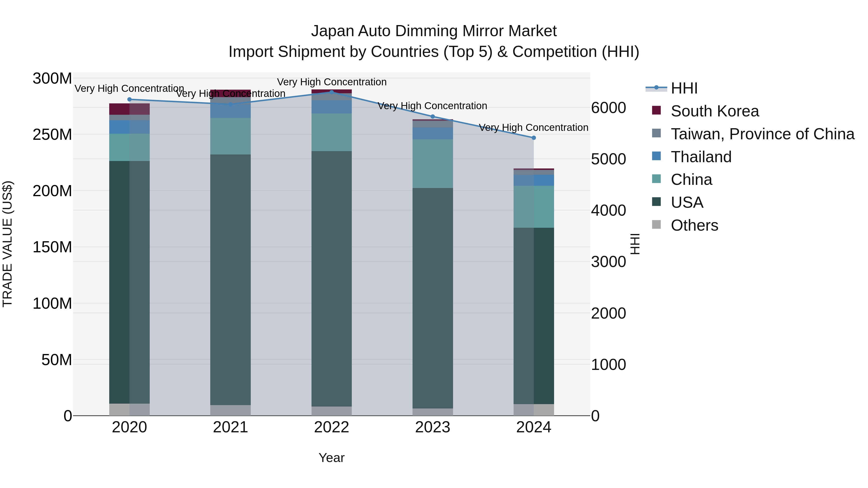Image resolution: width=868 pixels, height=488 pixels.
Task: Click the 2024 HHI data point marker
Action: point(533,138)
